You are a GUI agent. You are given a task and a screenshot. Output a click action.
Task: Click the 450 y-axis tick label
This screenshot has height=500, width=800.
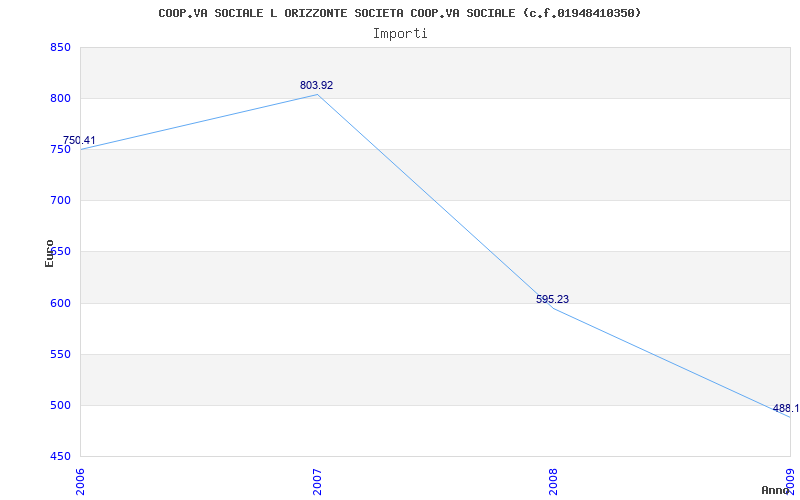pos(60,457)
